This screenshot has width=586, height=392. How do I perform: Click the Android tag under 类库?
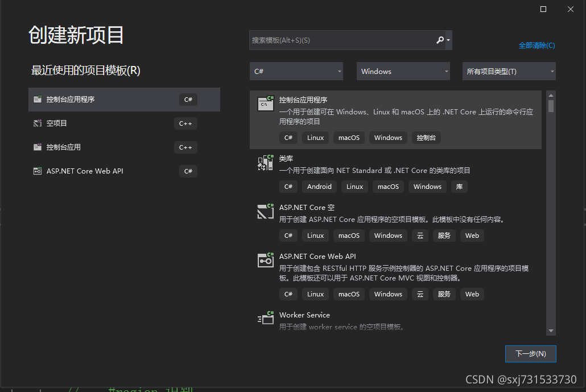(319, 187)
